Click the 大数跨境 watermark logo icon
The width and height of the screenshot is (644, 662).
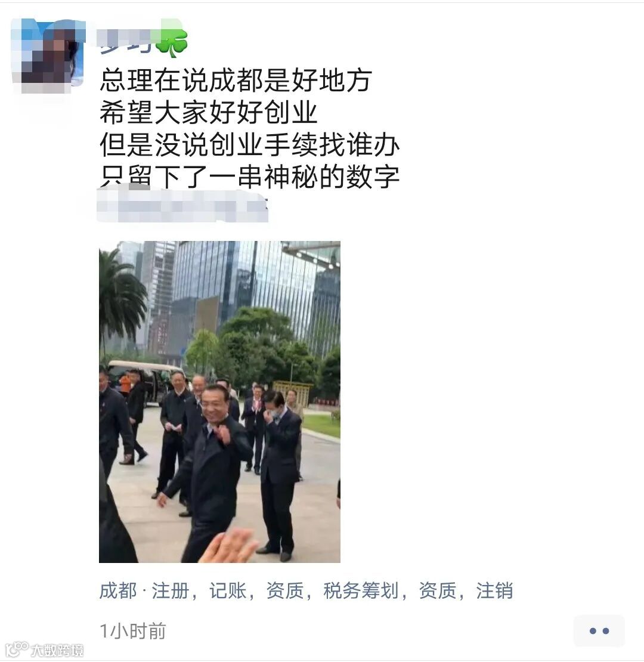(x=16, y=649)
